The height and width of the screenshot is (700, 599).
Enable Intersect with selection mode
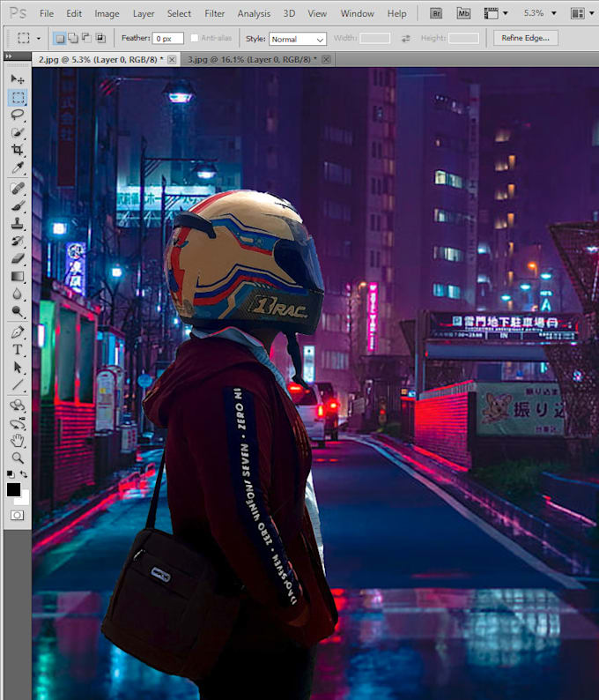pyautogui.click(x=100, y=39)
